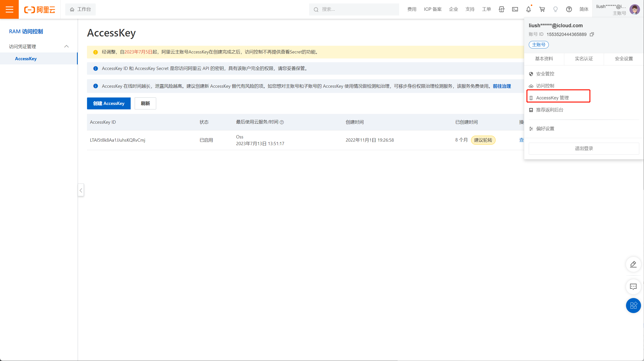Click the 偏好设置 sliders icon
Image resolution: width=644 pixels, height=361 pixels.
point(531,129)
